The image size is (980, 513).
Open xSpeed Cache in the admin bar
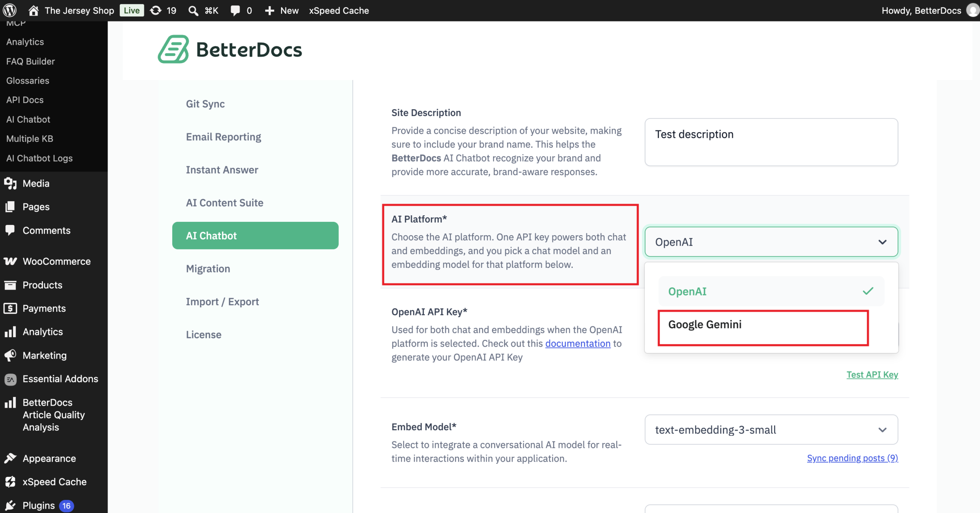(339, 10)
